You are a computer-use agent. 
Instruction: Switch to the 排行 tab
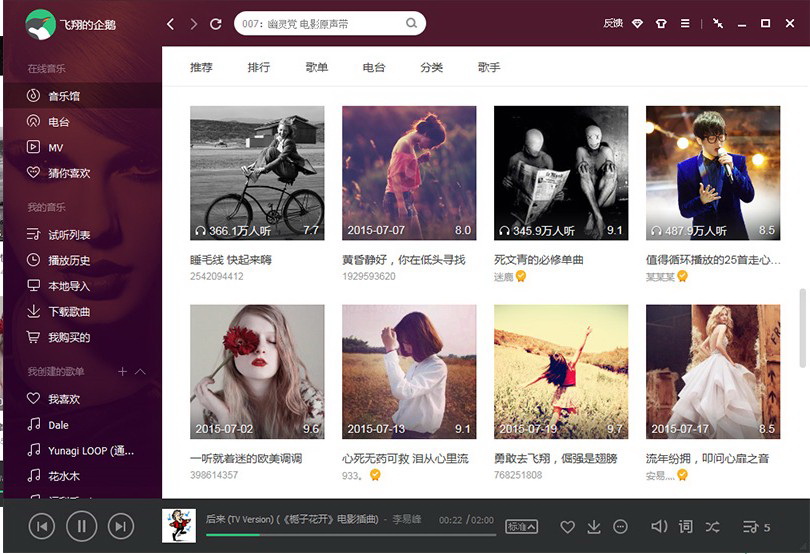coord(259,68)
